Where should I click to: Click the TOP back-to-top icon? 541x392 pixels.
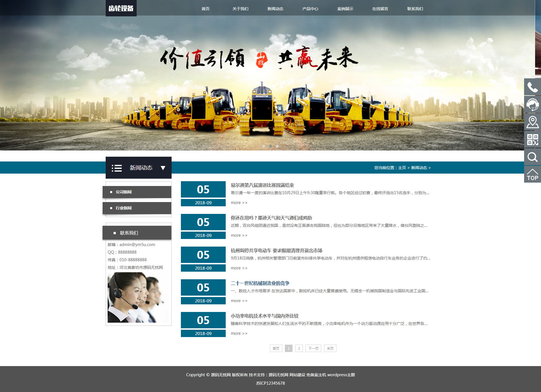pos(532,175)
